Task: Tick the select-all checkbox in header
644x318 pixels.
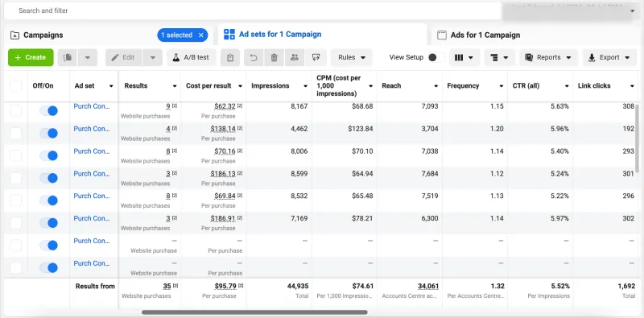Action: tap(15, 86)
